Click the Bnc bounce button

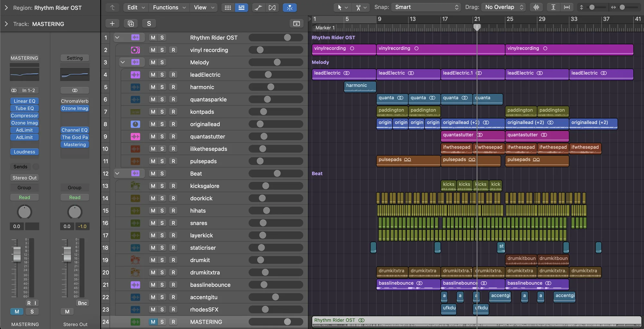pos(82,303)
